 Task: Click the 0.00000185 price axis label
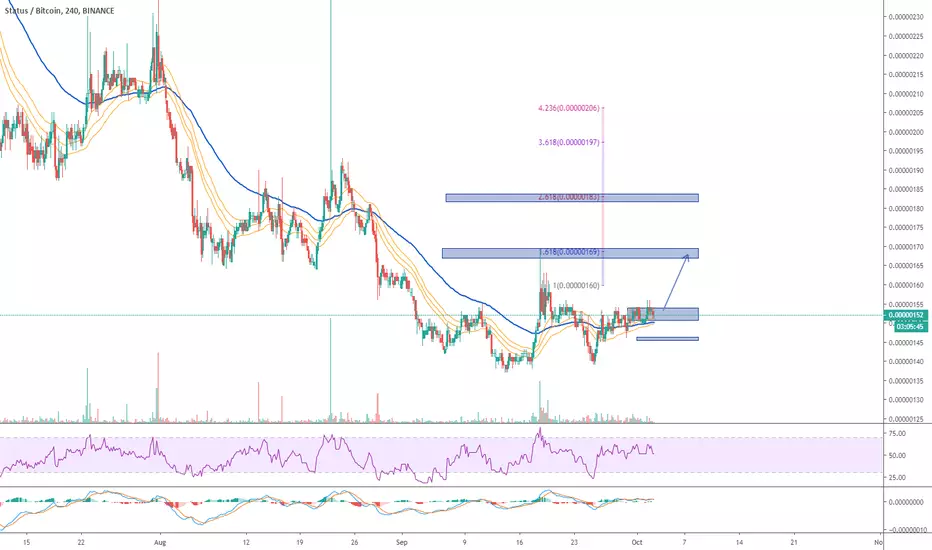pos(906,190)
